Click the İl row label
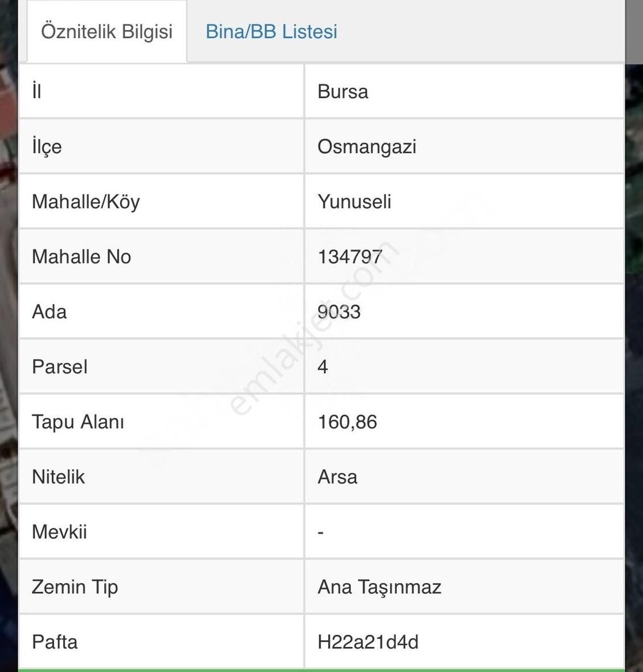 [x=37, y=91]
